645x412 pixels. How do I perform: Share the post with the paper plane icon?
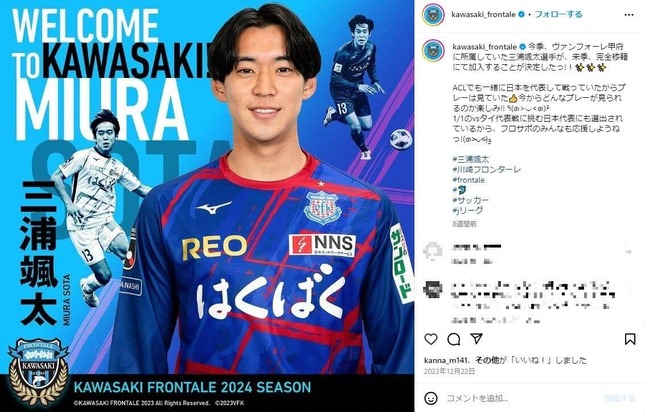point(476,338)
